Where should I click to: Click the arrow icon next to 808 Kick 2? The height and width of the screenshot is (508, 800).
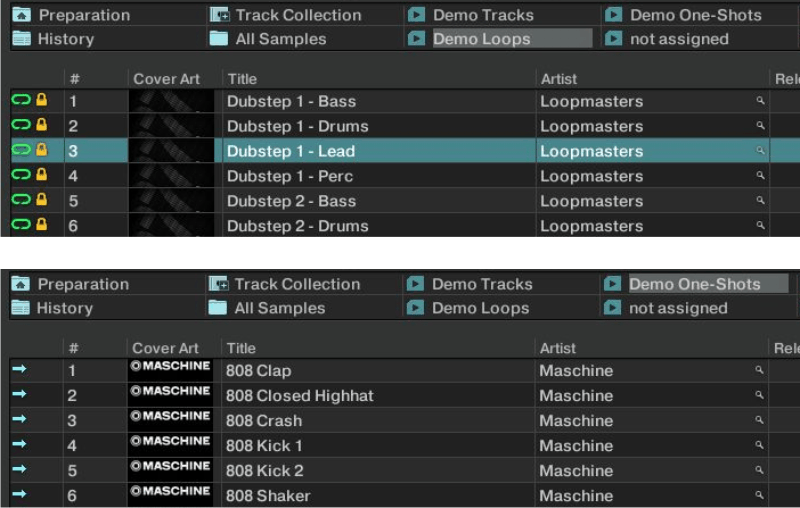click(x=20, y=470)
